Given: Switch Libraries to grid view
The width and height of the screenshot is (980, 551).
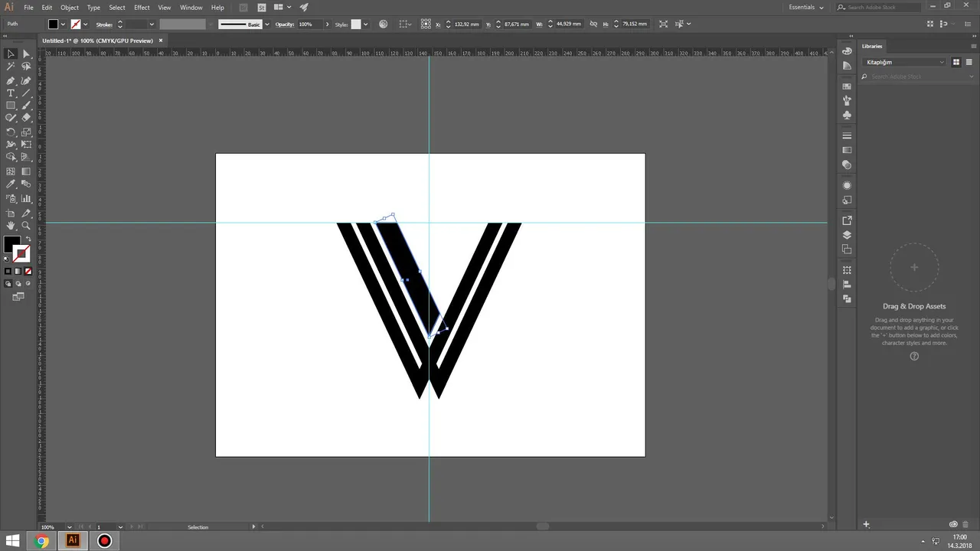Looking at the screenshot, I should click(956, 62).
